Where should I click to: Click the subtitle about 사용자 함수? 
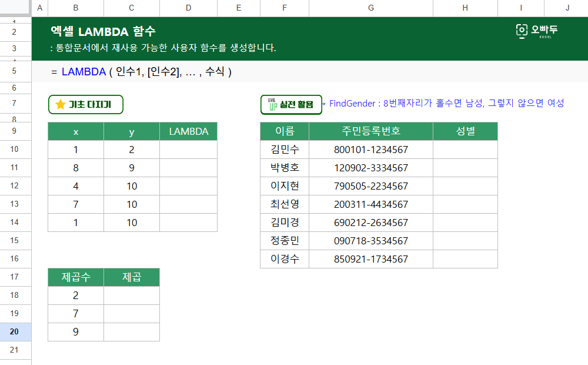(163, 48)
